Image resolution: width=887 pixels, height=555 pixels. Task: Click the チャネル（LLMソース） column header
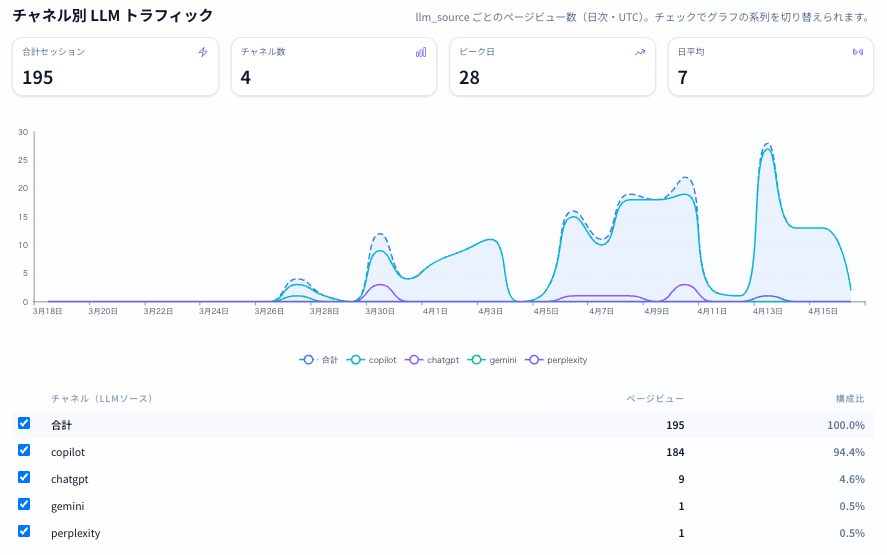(102, 398)
